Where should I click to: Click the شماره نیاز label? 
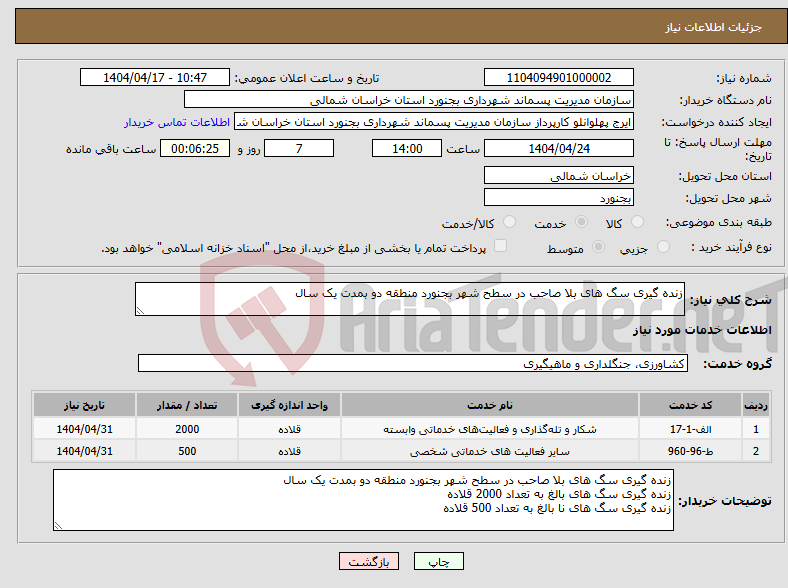[744, 78]
